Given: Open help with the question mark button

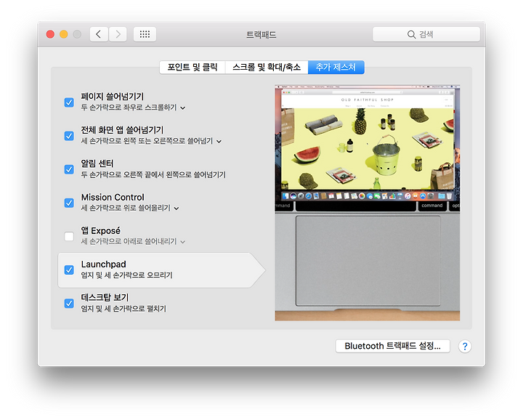Looking at the screenshot, I should [x=465, y=347].
